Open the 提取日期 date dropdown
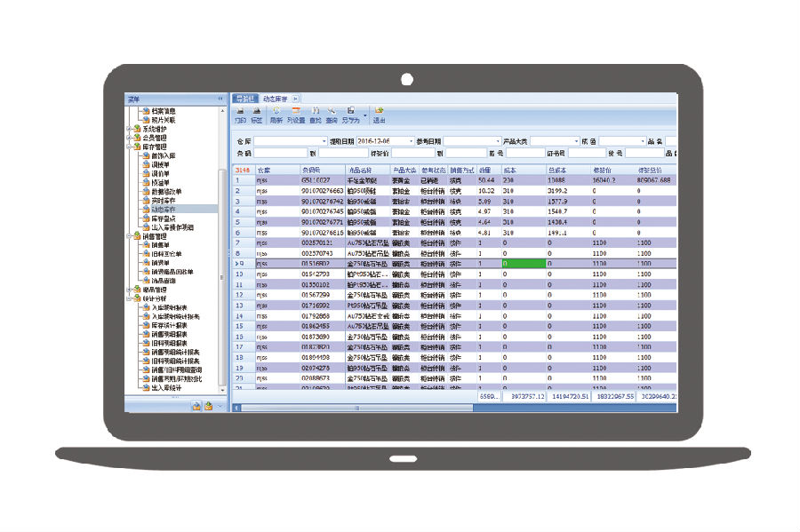This screenshot has height=532, width=800. pyautogui.click(x=411, y=141)
